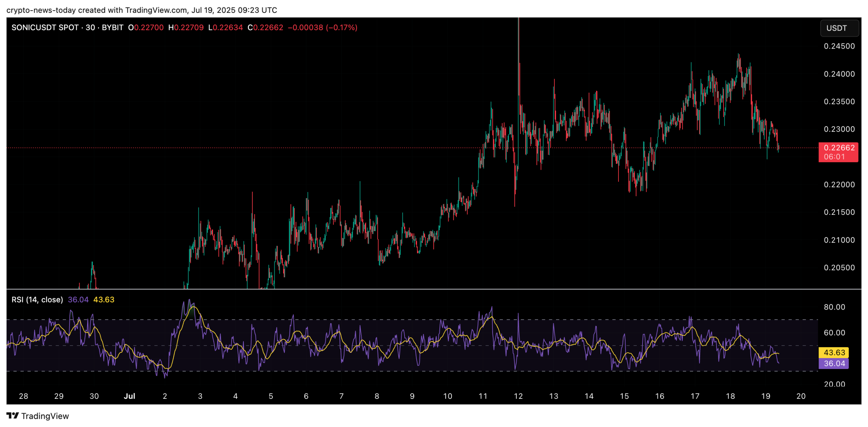Click the high value 0.22709
Screen dimensions: 868x427
coord(189,27)
